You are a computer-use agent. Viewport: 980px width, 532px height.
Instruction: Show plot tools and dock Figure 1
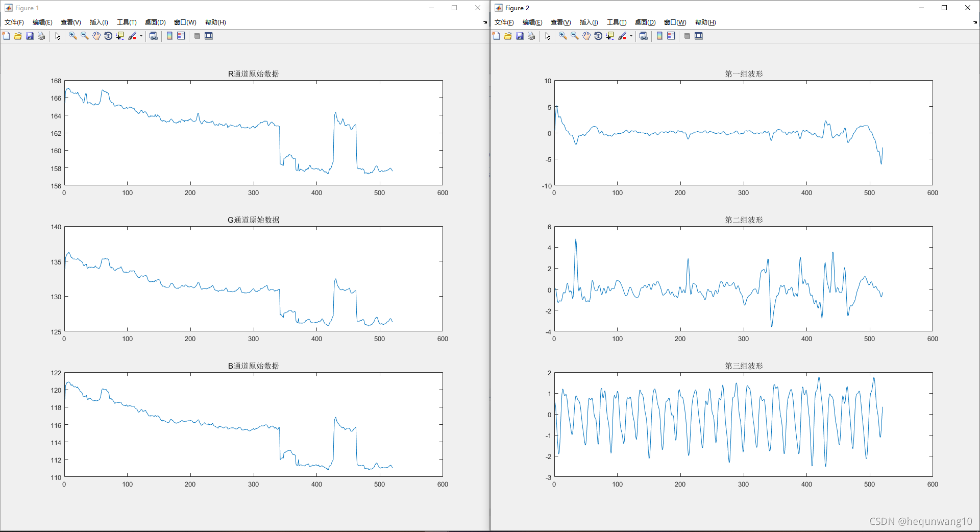[x=209, y=36]
